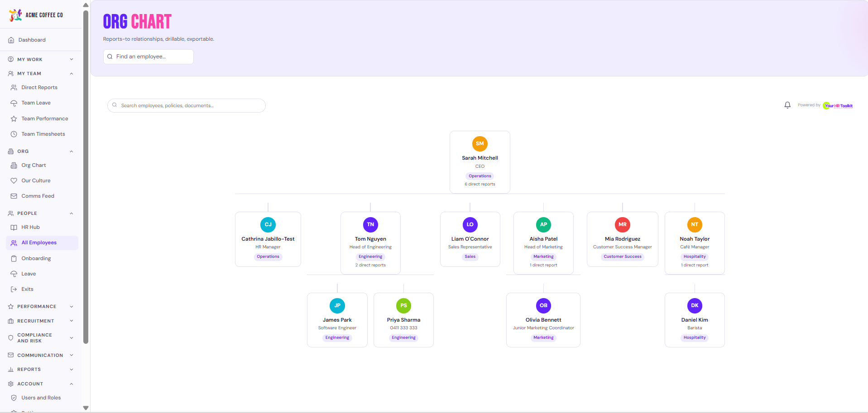Click Cathrina Jabillo-Test's Operations tag
The image size is (868, 413).
point(268,256)
